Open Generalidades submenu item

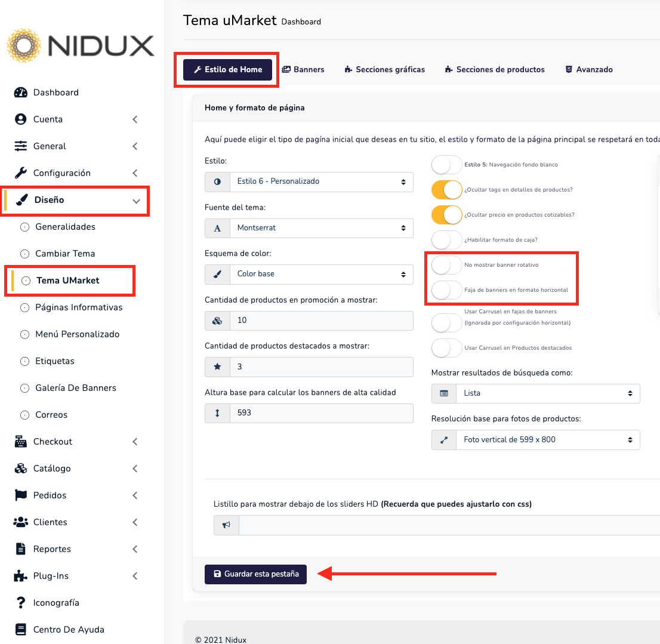65,227
